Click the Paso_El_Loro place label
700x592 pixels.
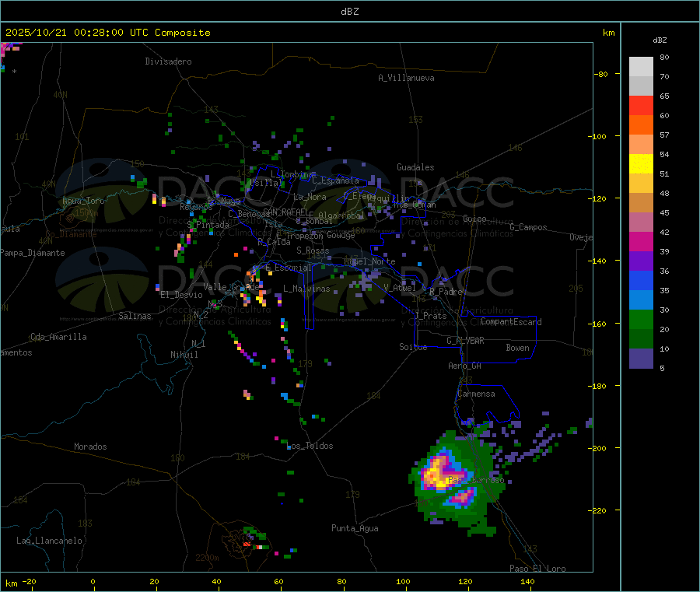[x=537, y=569]
